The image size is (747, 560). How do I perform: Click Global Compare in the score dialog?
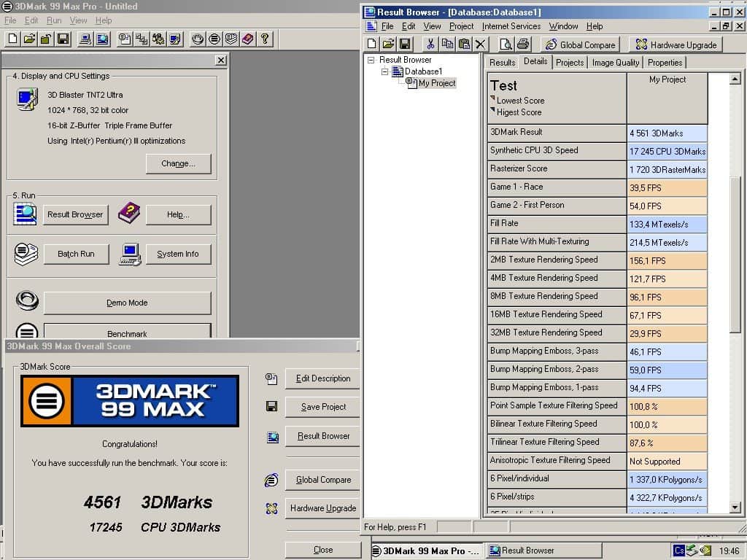click(323, 480)
